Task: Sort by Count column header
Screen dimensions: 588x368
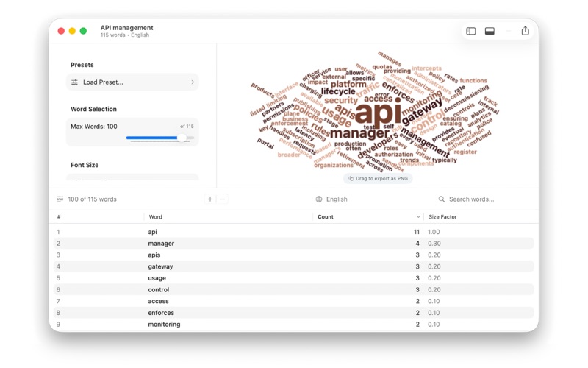Action: (x=325, y=216)
